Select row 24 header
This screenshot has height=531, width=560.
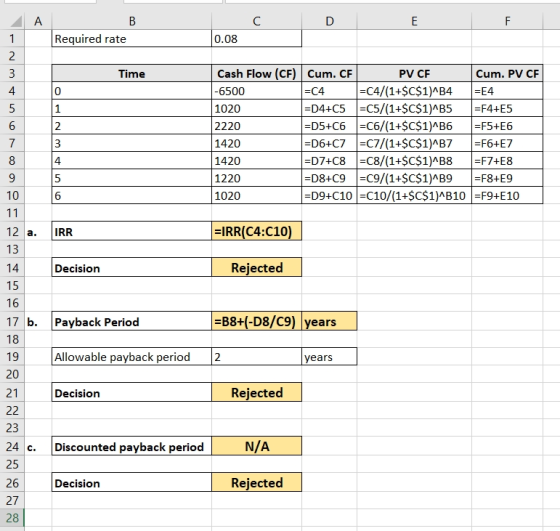tap(12, 446)
